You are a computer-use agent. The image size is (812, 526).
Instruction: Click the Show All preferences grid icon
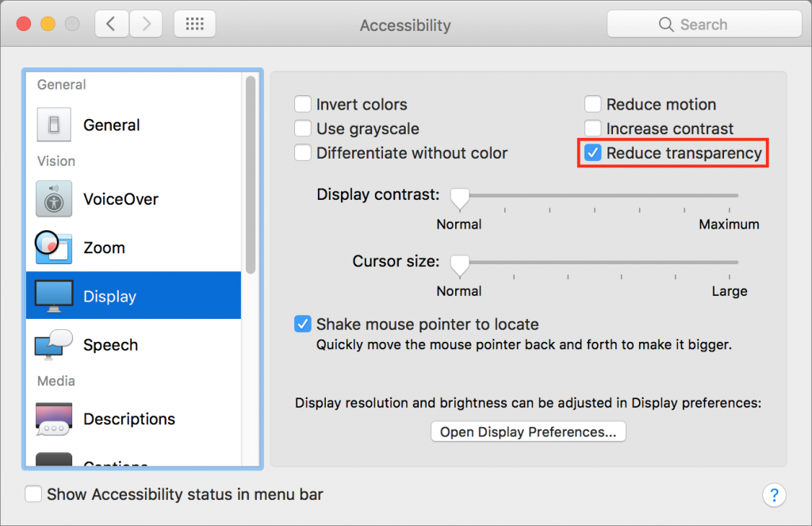pos(194,23)
